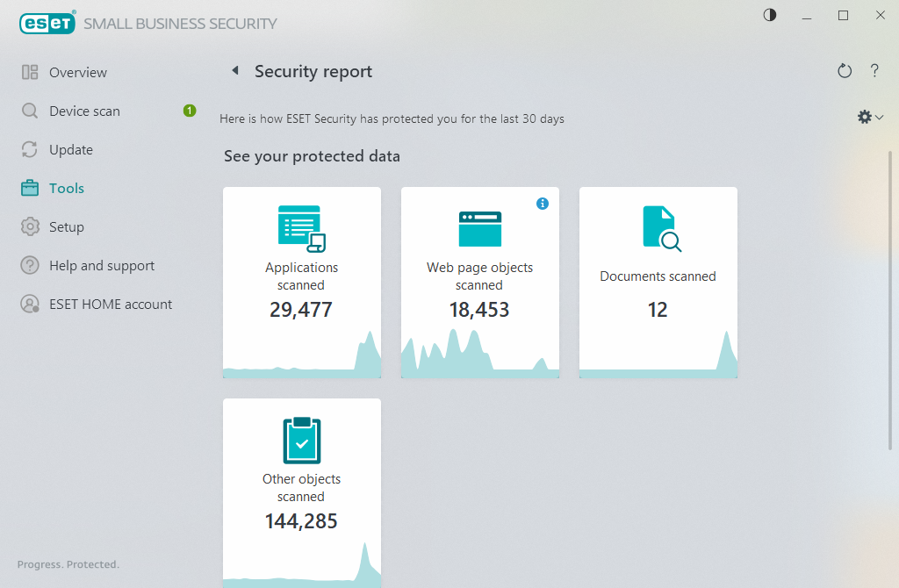Open Help and support
This screenshot has width=899, height=588.
point(102,265)
